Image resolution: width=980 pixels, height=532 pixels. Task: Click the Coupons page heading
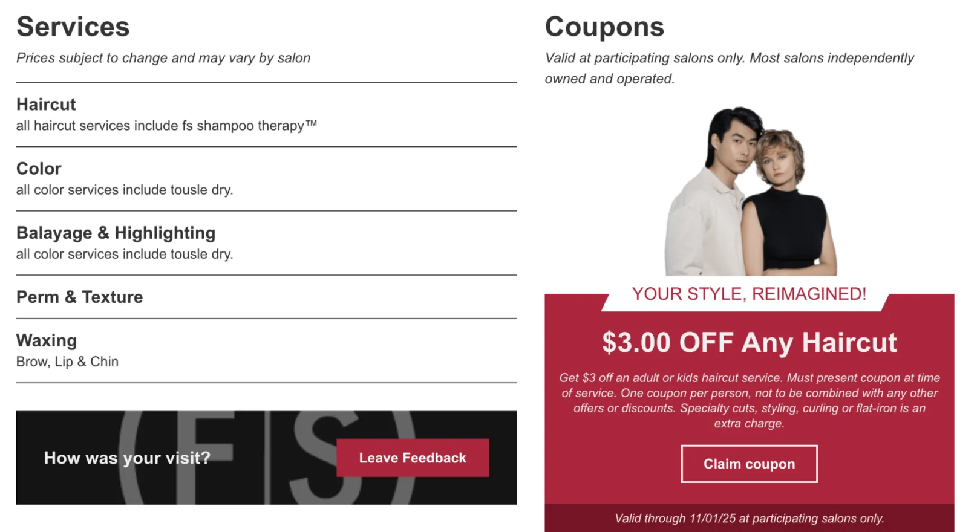(x=604, y=27)
